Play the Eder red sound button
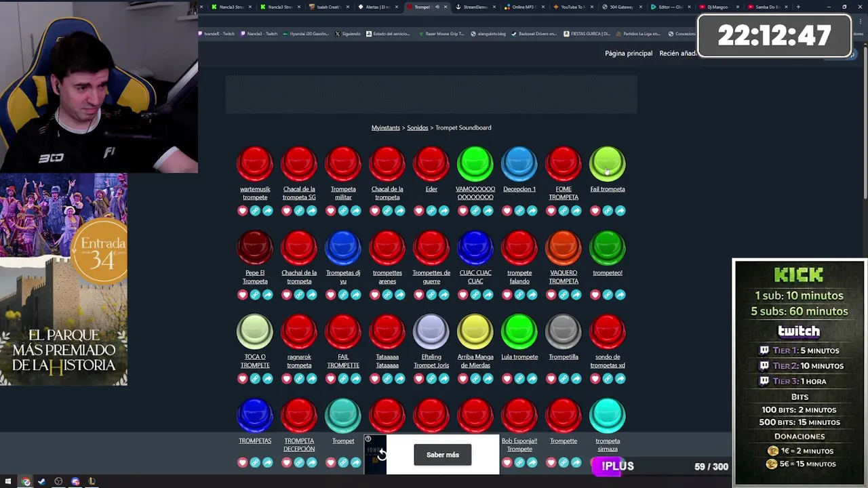Screen dimensions: 868x488 pos(431,163)
